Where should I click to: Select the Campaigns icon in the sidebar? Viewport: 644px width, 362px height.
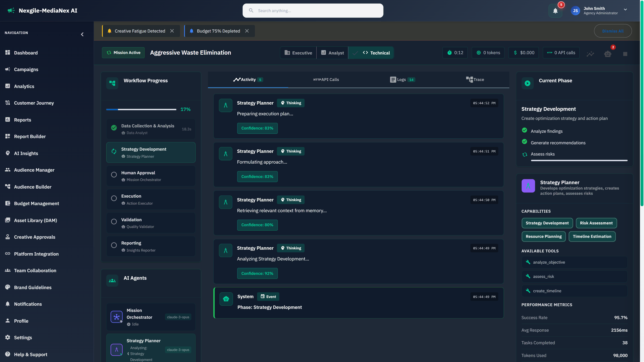pos(8,69)
